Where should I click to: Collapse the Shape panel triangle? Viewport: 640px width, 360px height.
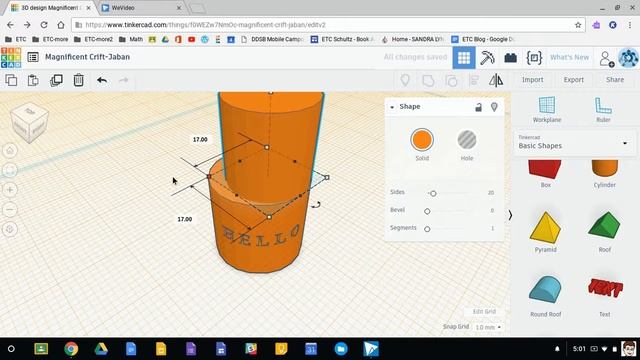[392, 107]
